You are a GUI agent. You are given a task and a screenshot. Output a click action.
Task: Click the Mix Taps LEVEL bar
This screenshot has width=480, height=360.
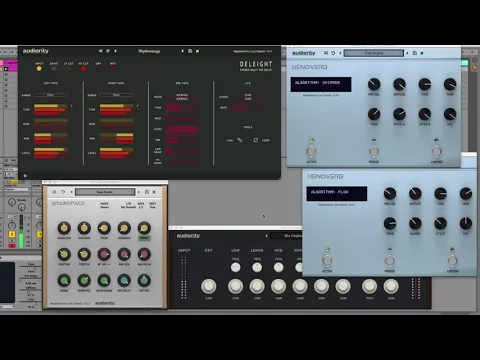183,129
